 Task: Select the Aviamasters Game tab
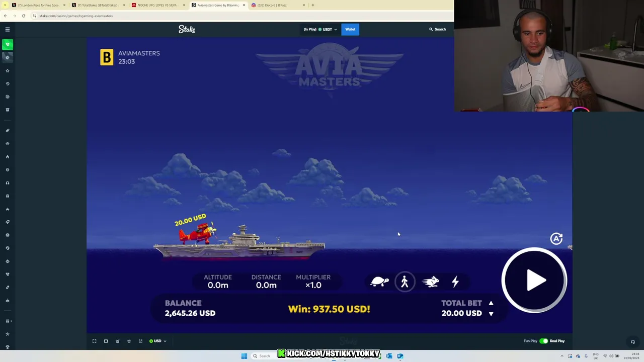(x=217, y=5)
